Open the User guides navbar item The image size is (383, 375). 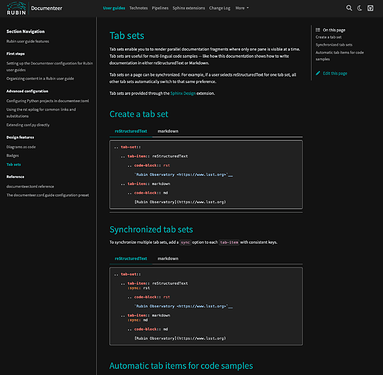click(114, 8)
